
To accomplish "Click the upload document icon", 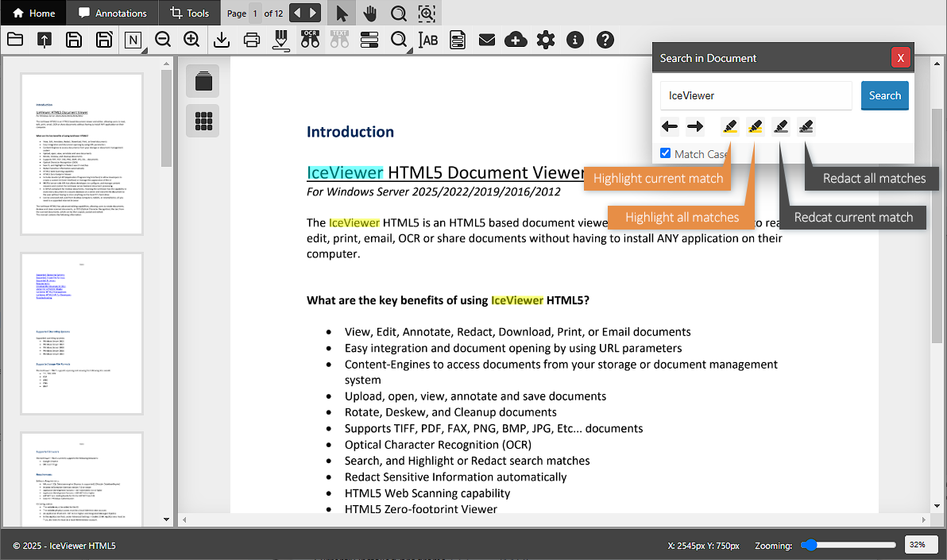I will point(44,40).
